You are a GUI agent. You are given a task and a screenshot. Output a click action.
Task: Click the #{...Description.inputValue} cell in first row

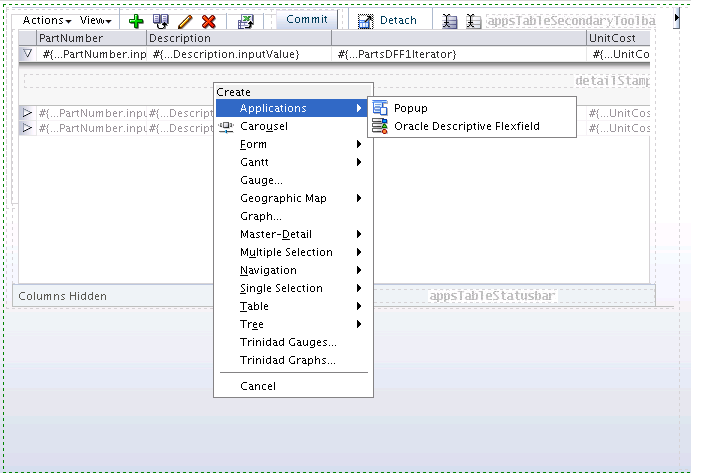[239, 54]
